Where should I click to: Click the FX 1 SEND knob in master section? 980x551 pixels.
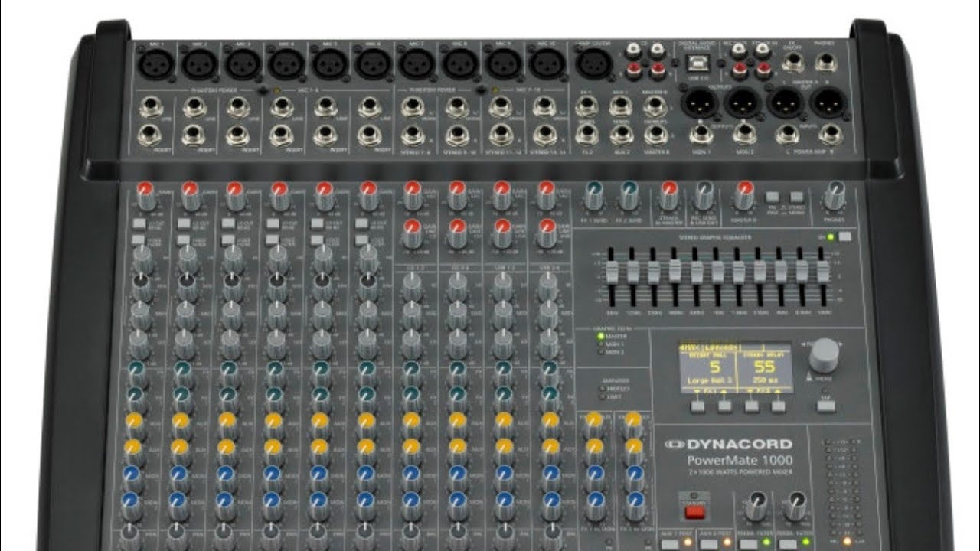coord(593,194)
